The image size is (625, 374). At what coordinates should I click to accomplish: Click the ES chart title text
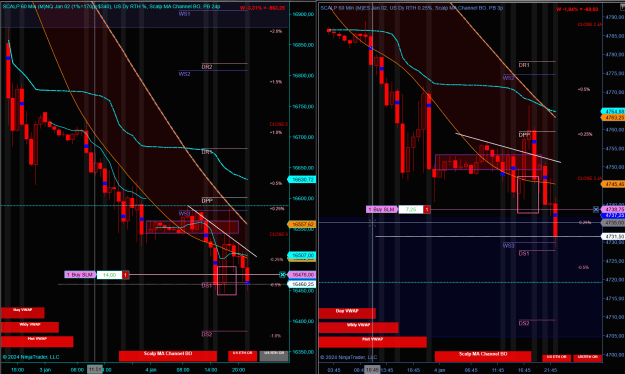coord(412,8)
